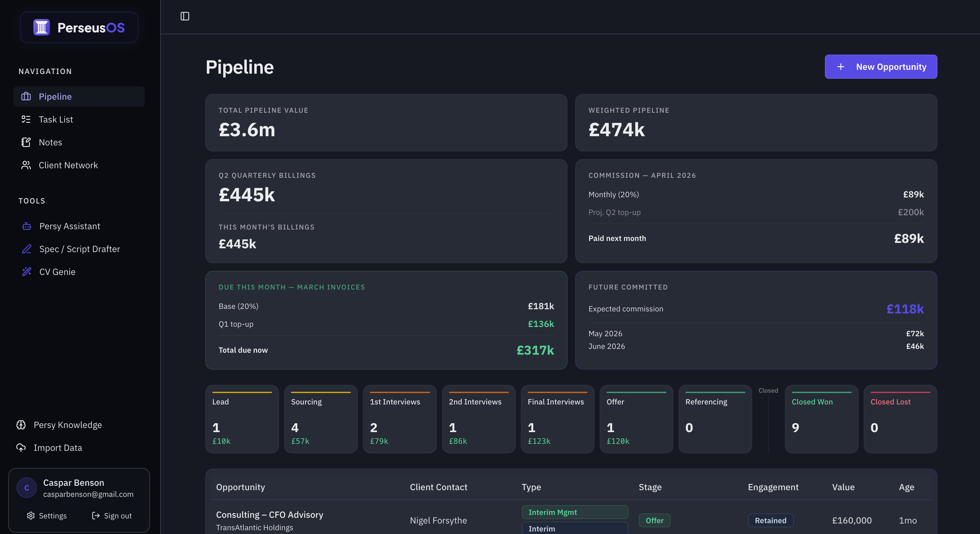Sort by the Stage column header

click(650, 487)
